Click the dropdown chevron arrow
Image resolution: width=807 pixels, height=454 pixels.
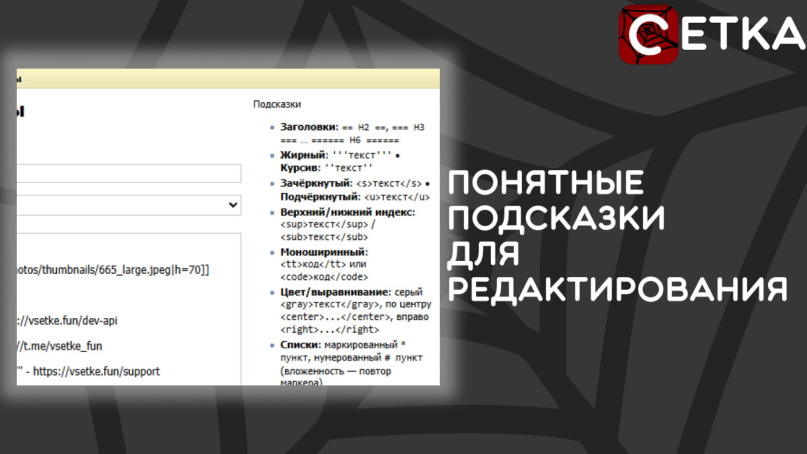(233, 205)
